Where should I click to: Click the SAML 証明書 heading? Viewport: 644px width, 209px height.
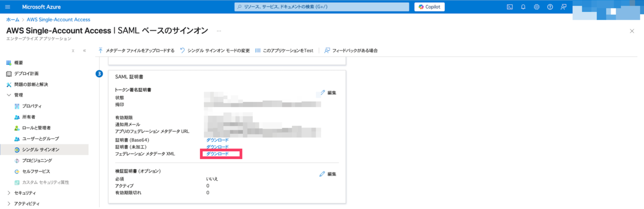click(129, 77)
